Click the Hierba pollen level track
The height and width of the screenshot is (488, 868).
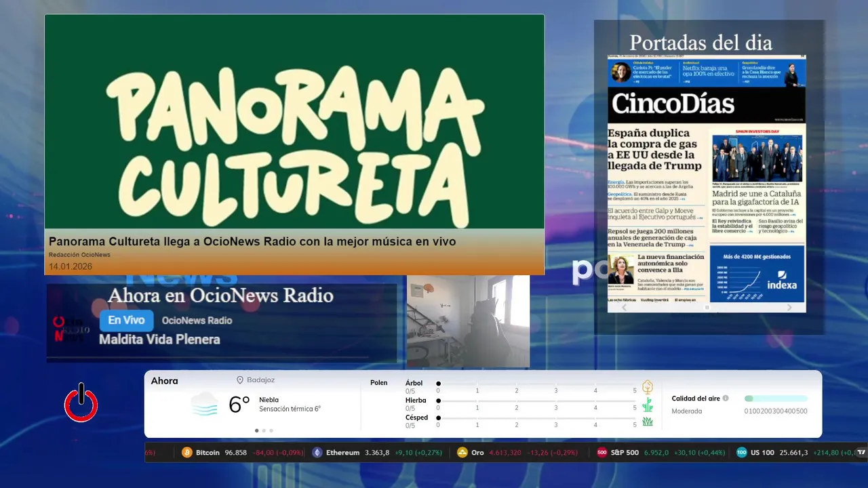pos(536,401)
